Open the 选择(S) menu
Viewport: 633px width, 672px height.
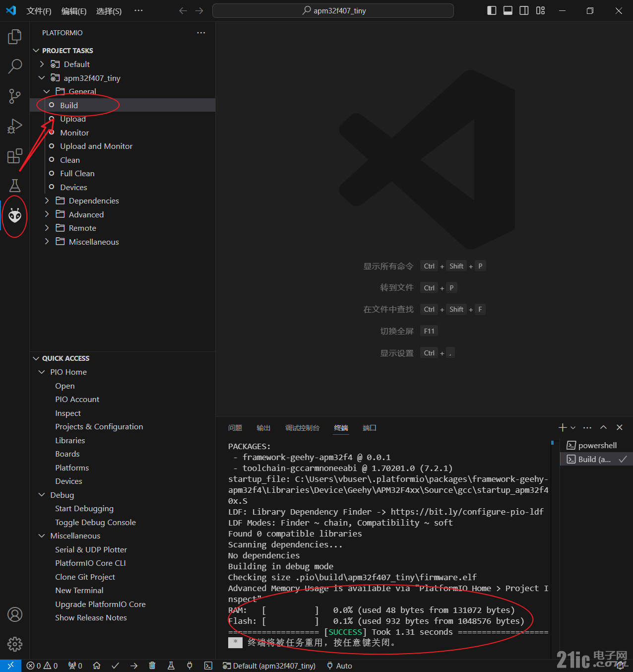click(109, 11)
